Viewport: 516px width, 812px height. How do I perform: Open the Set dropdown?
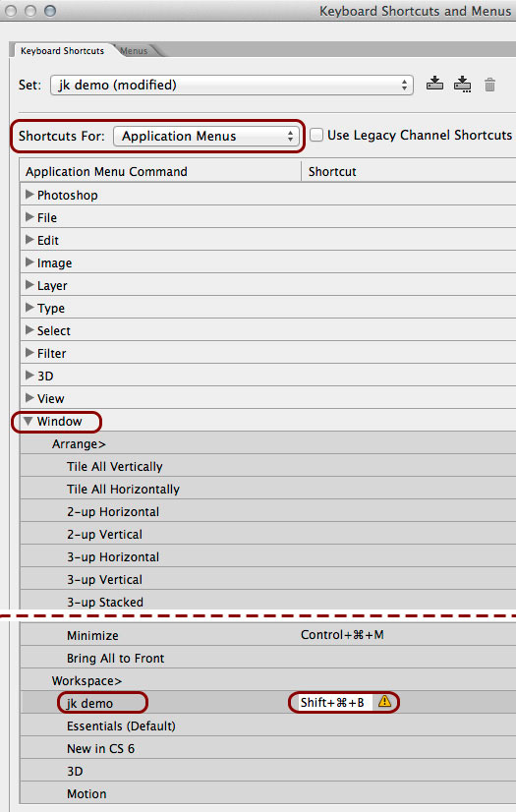[x=231, y=85]
